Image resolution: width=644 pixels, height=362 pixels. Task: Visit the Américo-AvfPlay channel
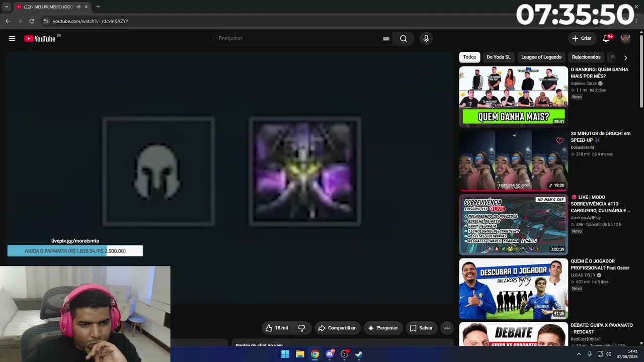click(586, 218)
